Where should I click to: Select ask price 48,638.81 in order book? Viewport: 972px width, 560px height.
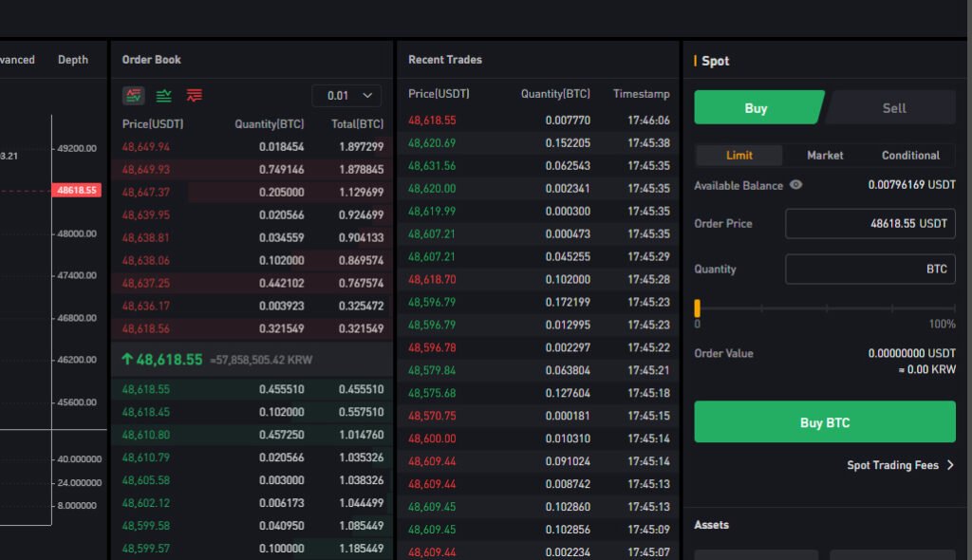pyautogui.click(x=145, y=237)
